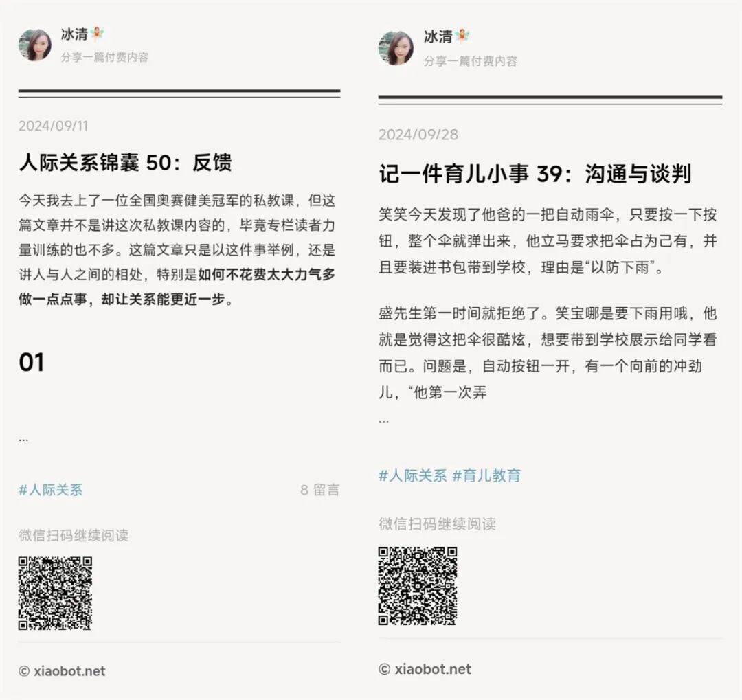This screenshot has height=700, width=742.
Task: Click © xiaobot.net on the 沟通与谈判 card
Action: [x=425, y=669]
